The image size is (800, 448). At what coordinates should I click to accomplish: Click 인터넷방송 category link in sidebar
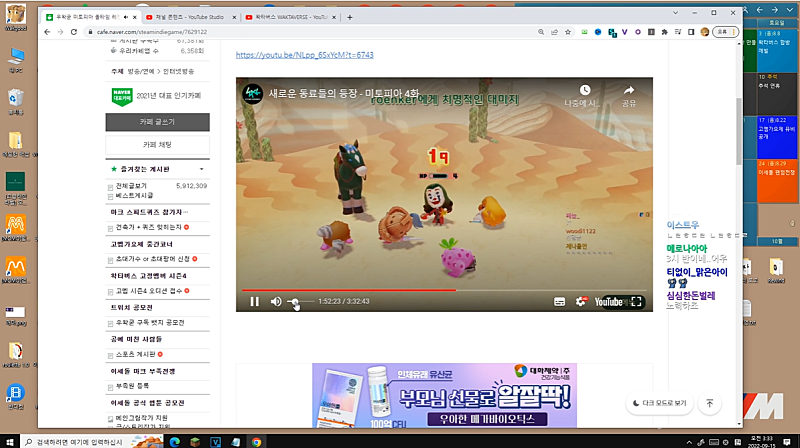179,71
